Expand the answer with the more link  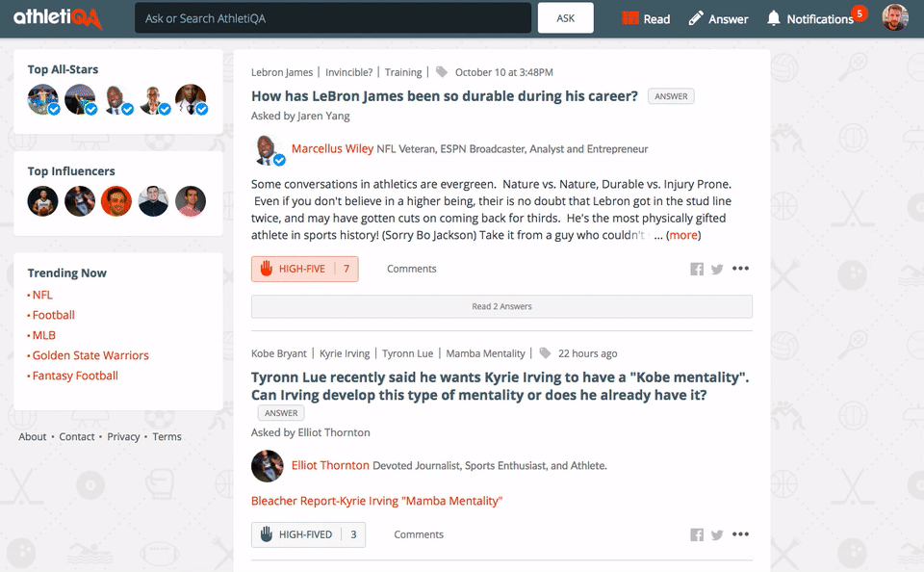pos(683,235)
